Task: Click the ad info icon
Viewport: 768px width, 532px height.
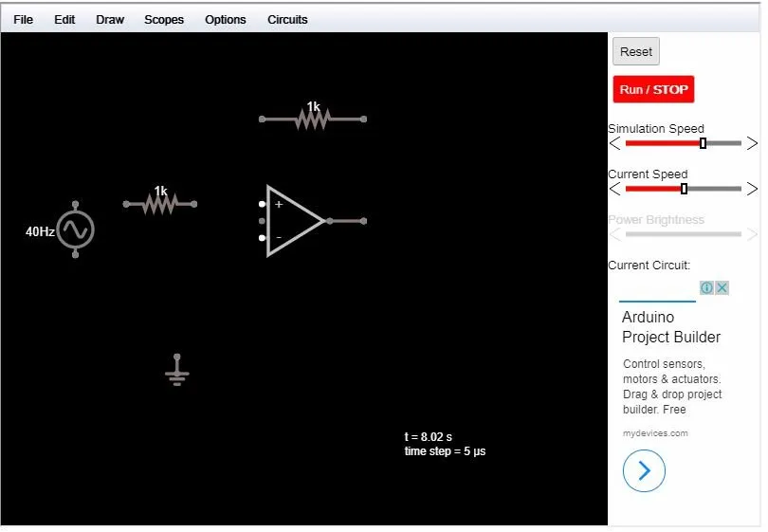Action: click(x=706, y=287)
